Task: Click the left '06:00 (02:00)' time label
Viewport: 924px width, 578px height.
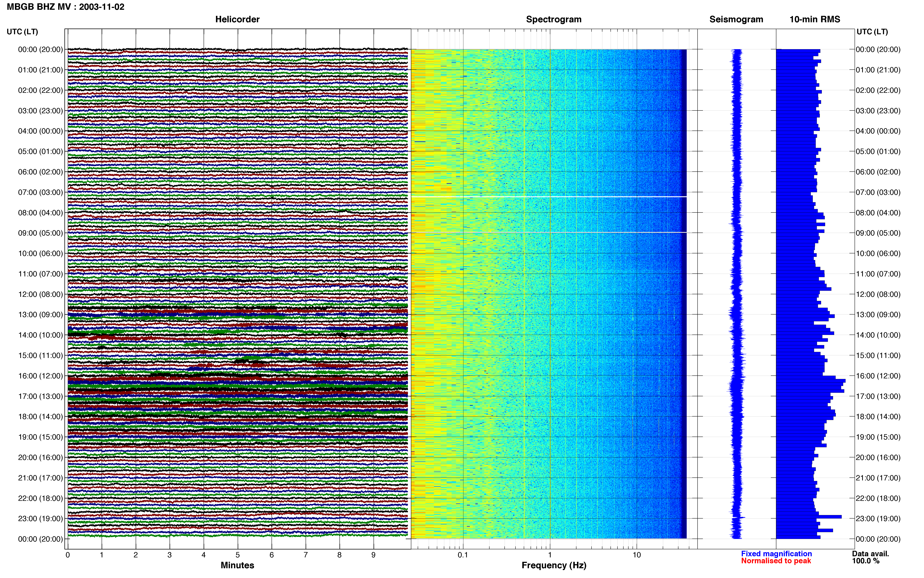Action: [x=41, y=172]
